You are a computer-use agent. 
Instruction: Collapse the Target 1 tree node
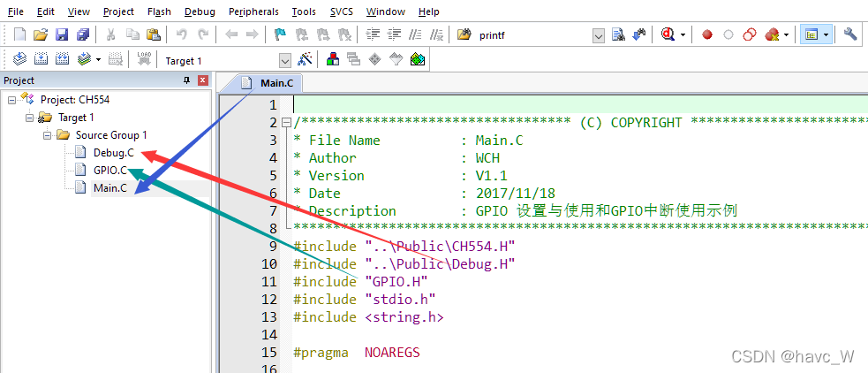[x=29, y=118]
